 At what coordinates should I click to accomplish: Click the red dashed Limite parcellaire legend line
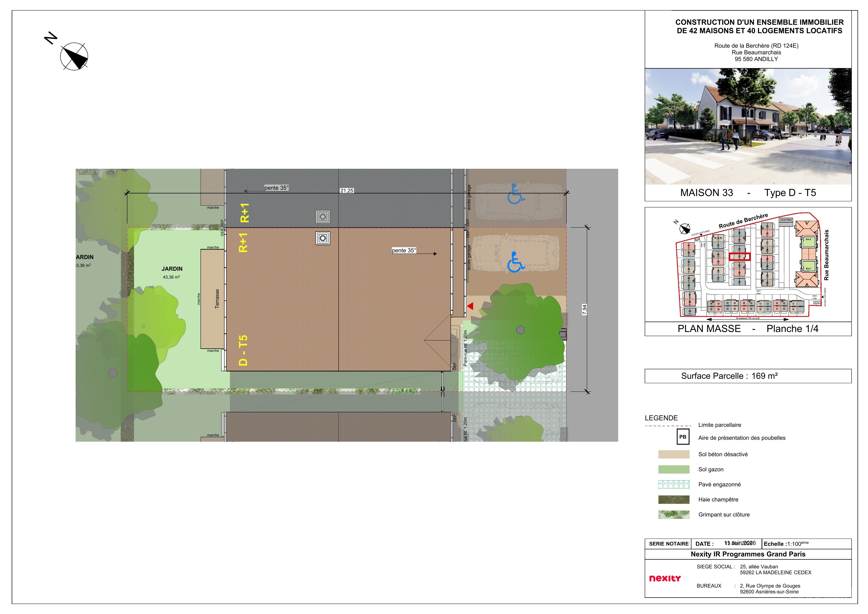(x=668, y=426)
